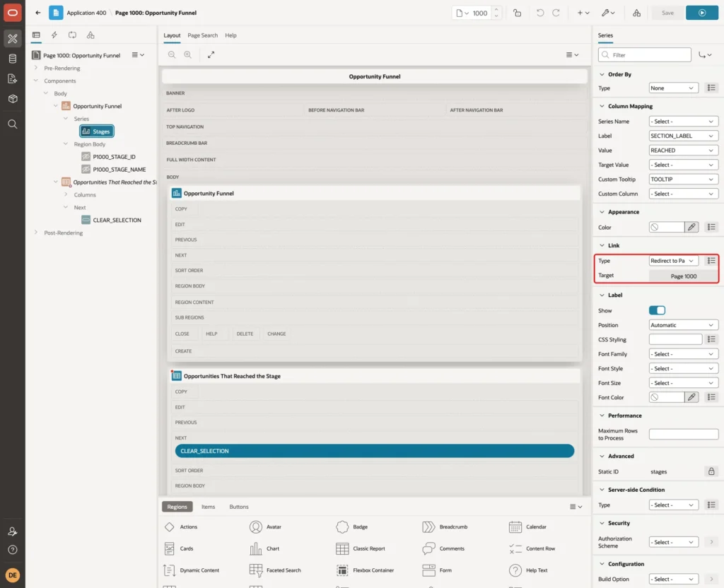This screenshot has width=724, height=588.
Task: Click the Color picker pencil in Appearance
Action: coord(691,227)
